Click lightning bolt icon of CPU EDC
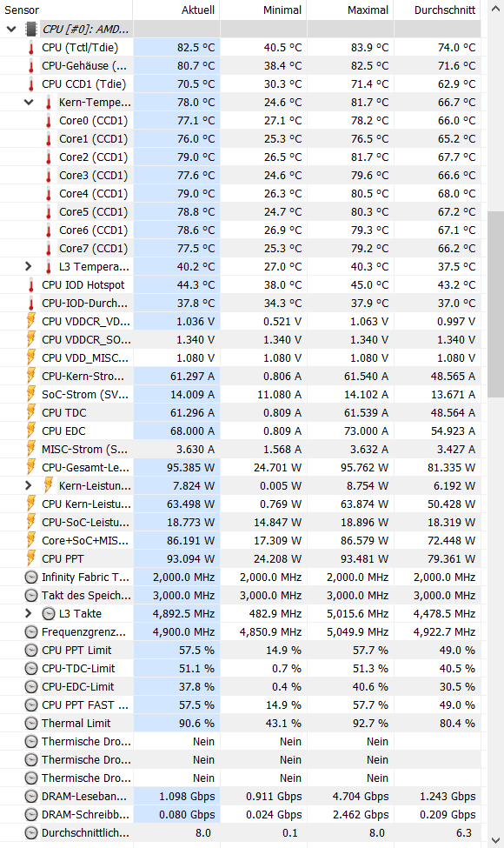Image resolution: width=504 pixels, height=848 pixels. pos(31,431)
